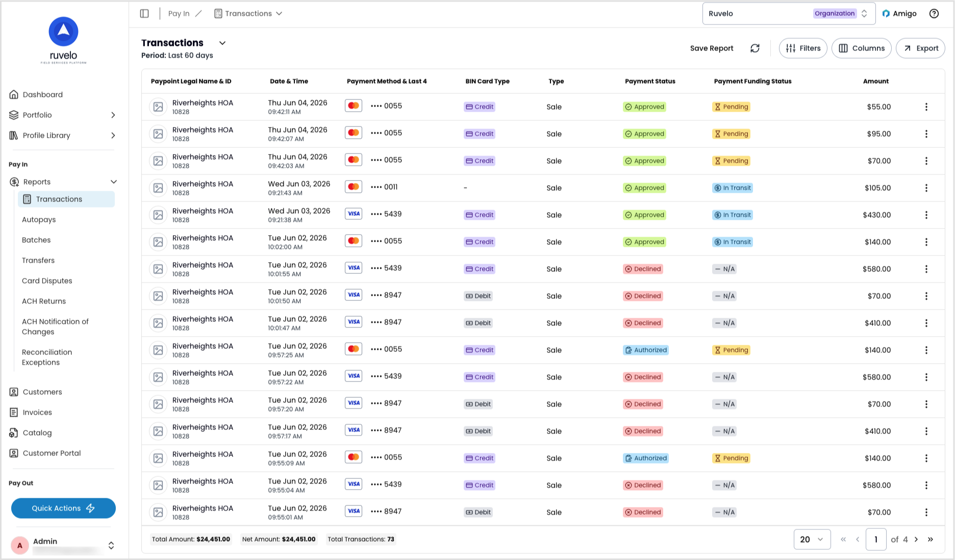Click the Portfolio layers icon
The image size is (955, 560).
(14, 115)
